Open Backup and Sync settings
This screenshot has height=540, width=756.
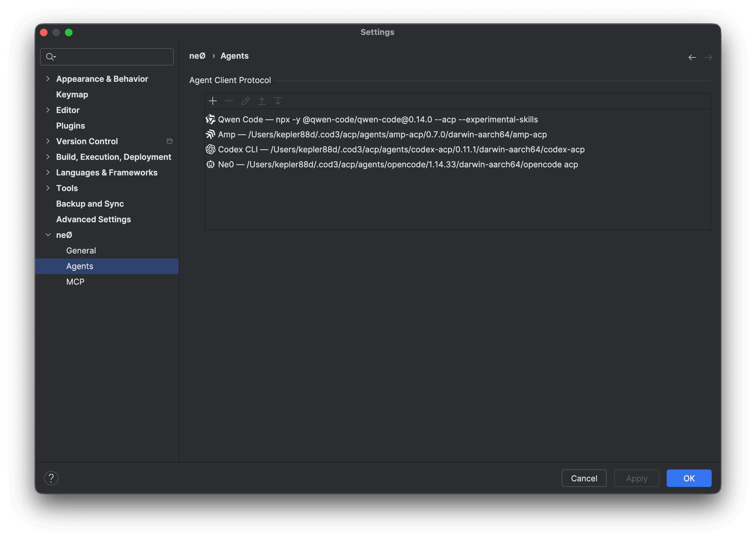tap(90, 204)
